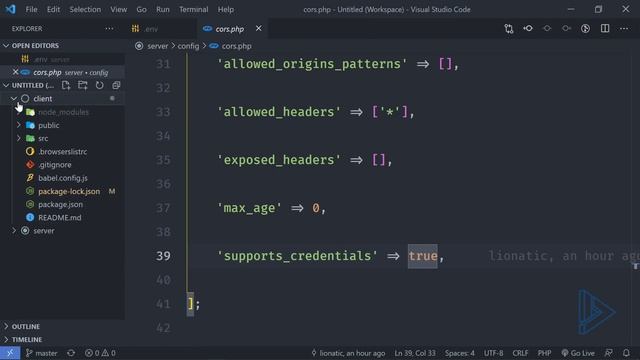Change language mode PHP

click(544, 353)
